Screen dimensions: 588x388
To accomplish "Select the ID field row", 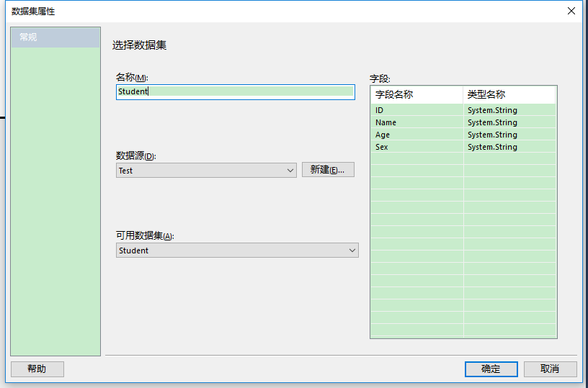I will pyautogui.click(x=463, y=110).
